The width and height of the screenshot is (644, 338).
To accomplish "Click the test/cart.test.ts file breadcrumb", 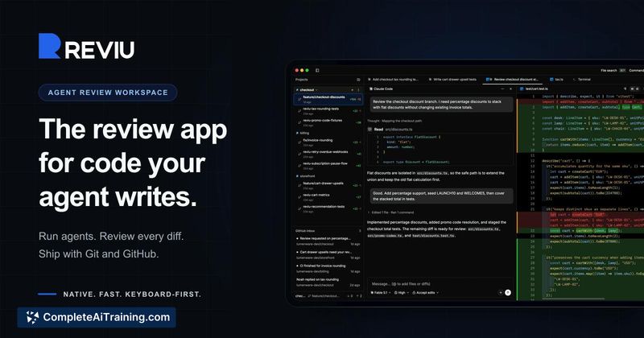I will pyautogui.click(x=536, y=89).
